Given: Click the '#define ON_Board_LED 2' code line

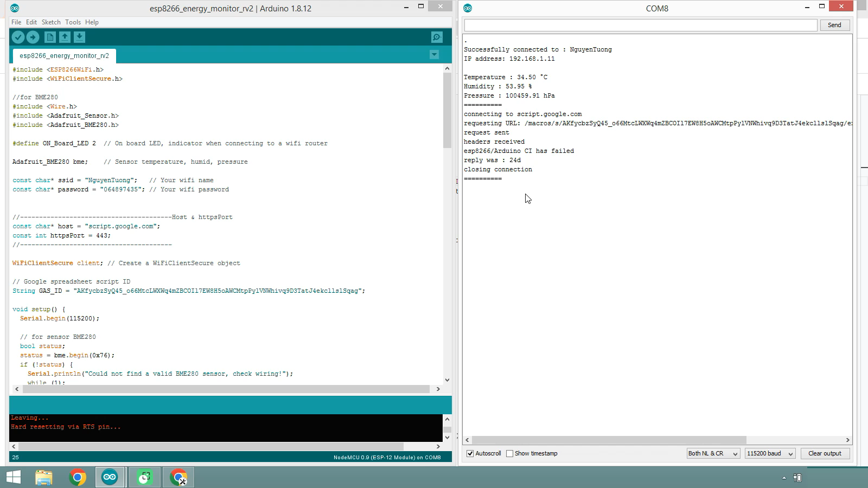Looking at the screenshot, I should click(170, 143).
